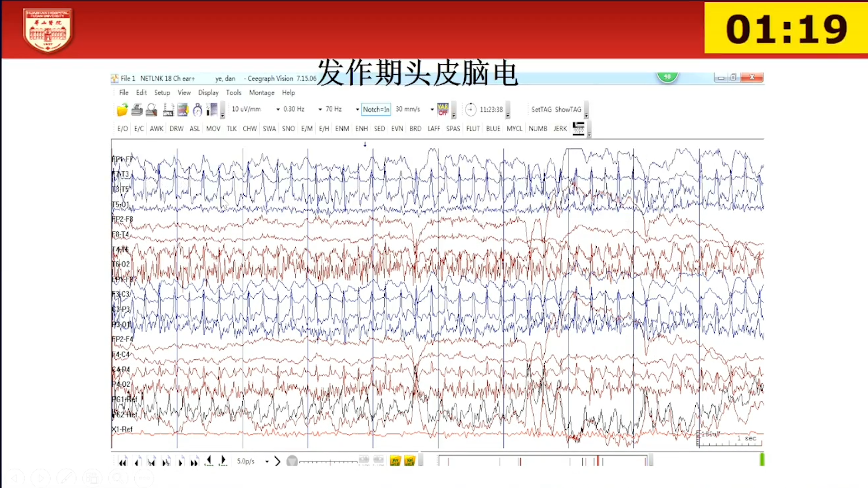Screen dimensions: 868x488
Task: Click the open file folder icon
Action: coord(122,110)
